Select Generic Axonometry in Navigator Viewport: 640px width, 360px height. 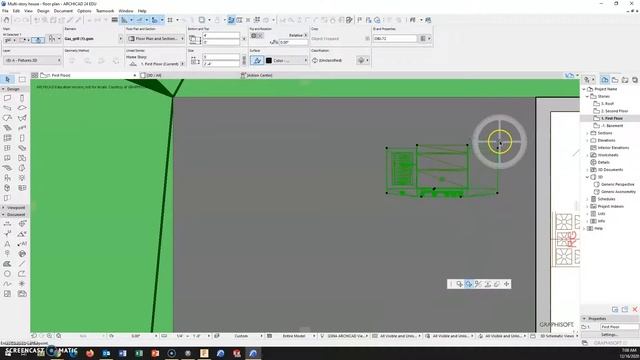point(618,192)
